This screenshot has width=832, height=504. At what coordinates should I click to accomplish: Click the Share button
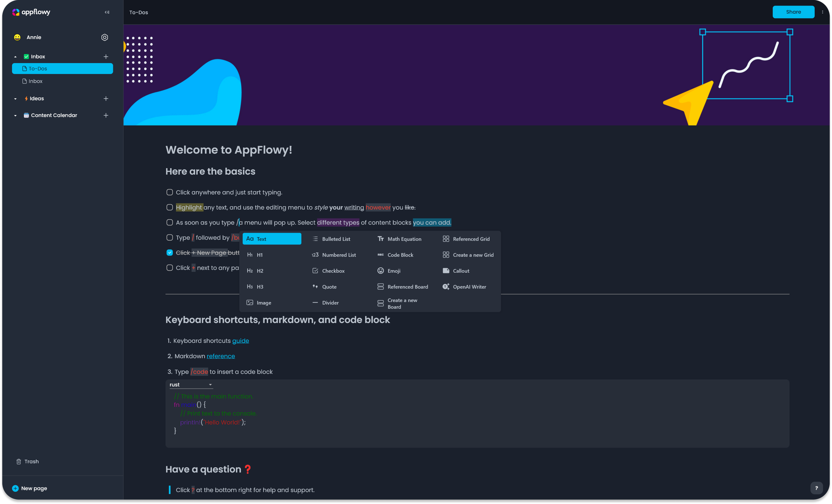click(x=793, y=12)
